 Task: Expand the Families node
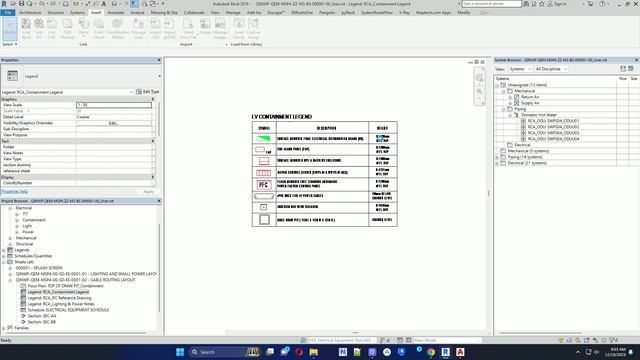pyautogui.click(x=4, y=328)
